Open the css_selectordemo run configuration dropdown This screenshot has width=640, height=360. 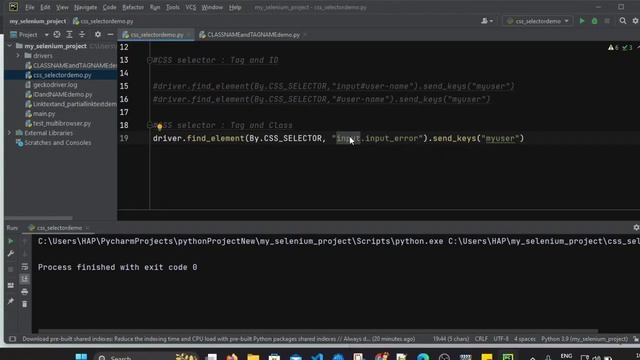pyautogui.click(x=538, y=21)
